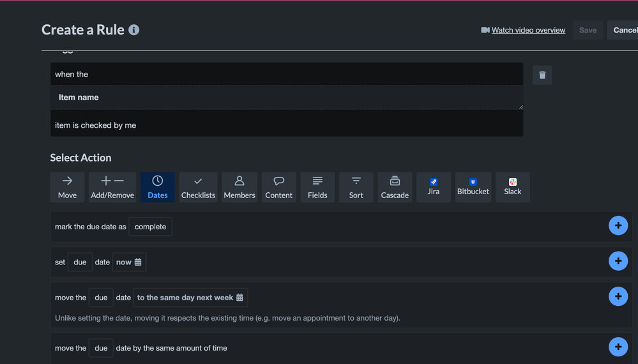The image size is (638, 364).
Task: Add the 'move the due date next week' action
Action: tap(618, 296)
